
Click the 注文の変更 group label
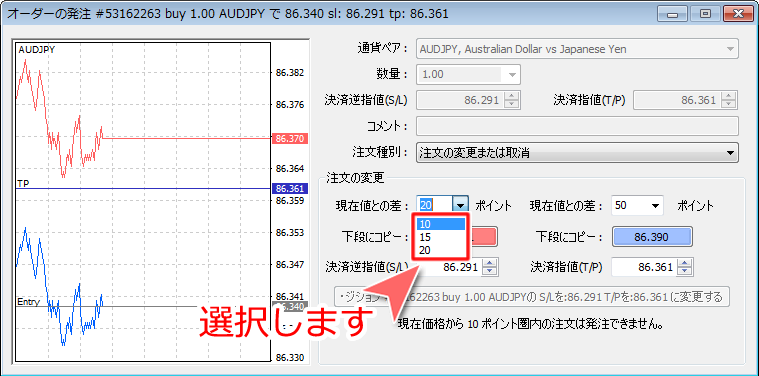click(x=355, y=178)
